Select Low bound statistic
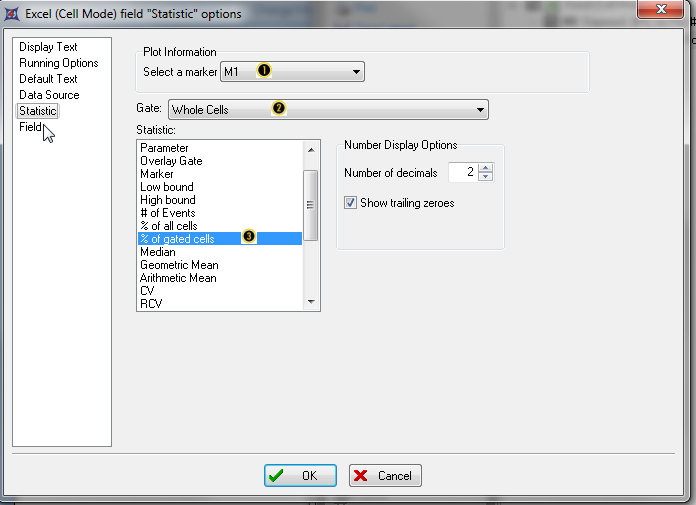Viewport: 696px width, 505px height. (x=220, y=187)
